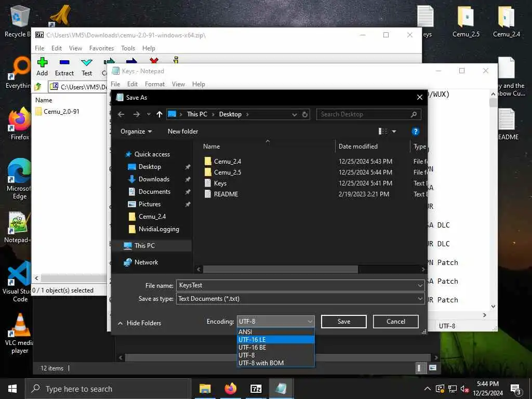The height and width of the screenshot is (399, 532).
Task: Sort by Name column header
Action: pyautogui.click(x=211, y=147)
